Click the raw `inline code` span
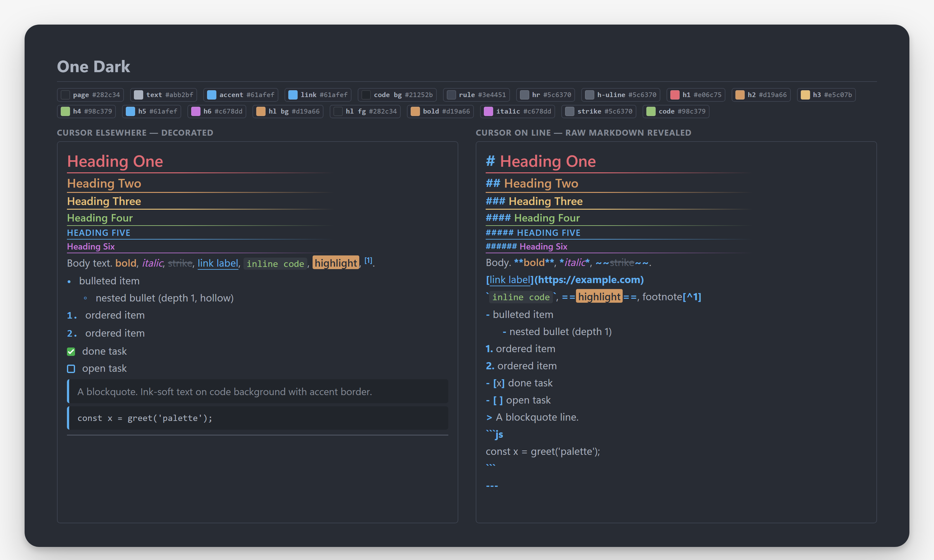The height and width of the screenshot is (560, 934). click(x=521, y=297)
